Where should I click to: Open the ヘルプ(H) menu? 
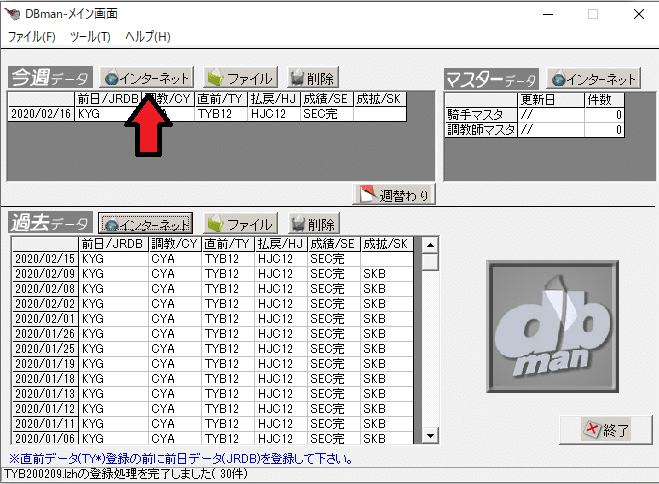148,37
